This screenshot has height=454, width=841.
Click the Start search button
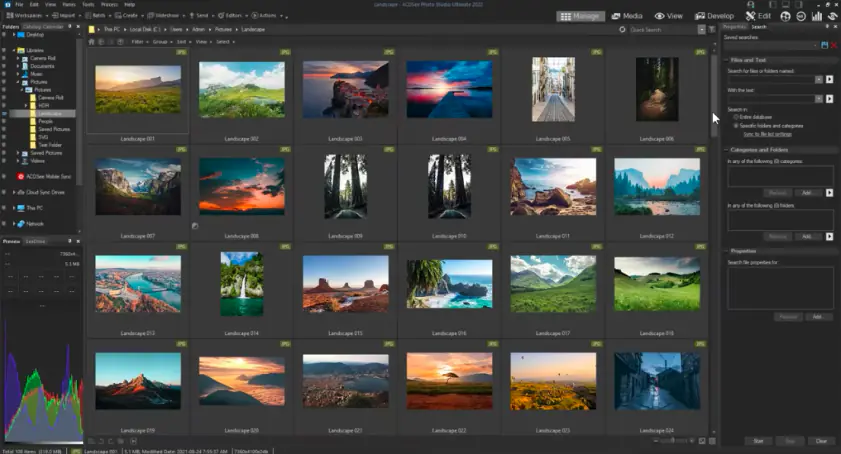(x=758, y=441)
